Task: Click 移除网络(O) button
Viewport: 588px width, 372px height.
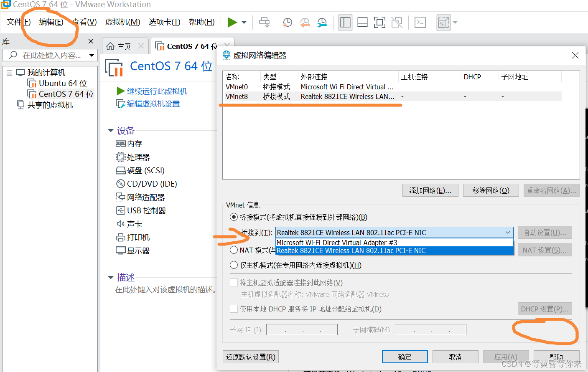Action: (491, 190)
